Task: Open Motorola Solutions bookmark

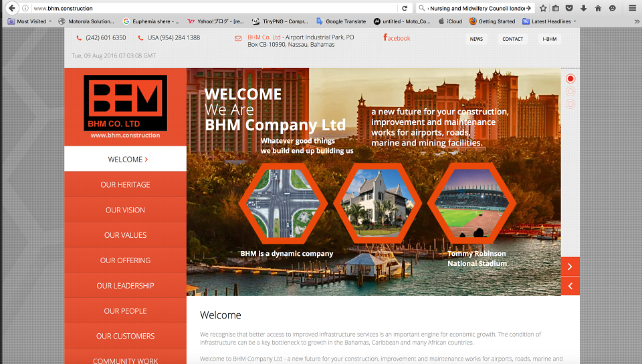Action: (86, 21)
